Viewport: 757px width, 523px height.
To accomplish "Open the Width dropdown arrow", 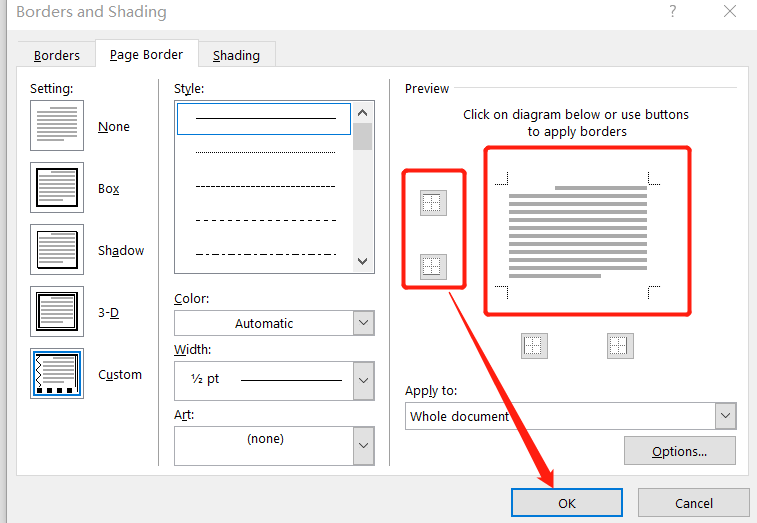I will tap(364, 381).
